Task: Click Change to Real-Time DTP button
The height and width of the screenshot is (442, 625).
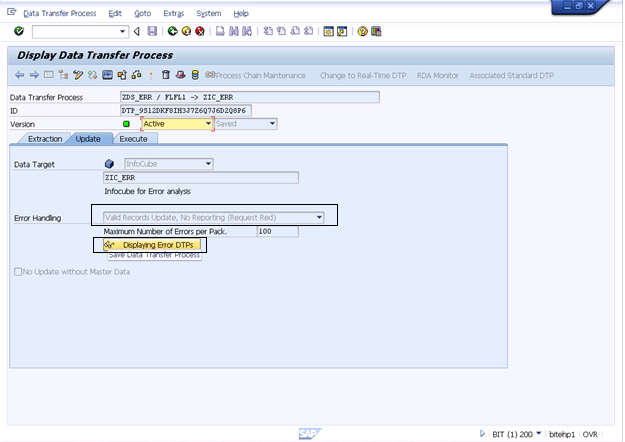Action: [x=363, y=75]
